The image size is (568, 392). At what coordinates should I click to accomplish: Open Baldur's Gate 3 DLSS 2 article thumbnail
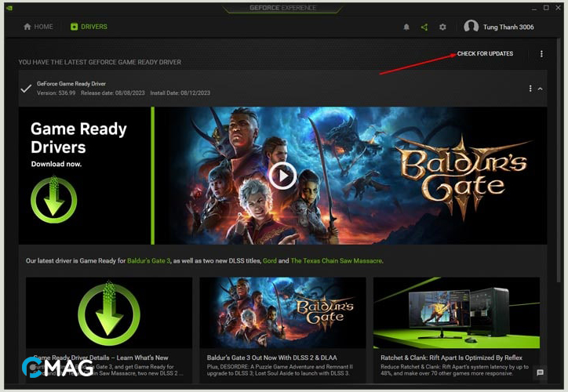click(282, 313)
